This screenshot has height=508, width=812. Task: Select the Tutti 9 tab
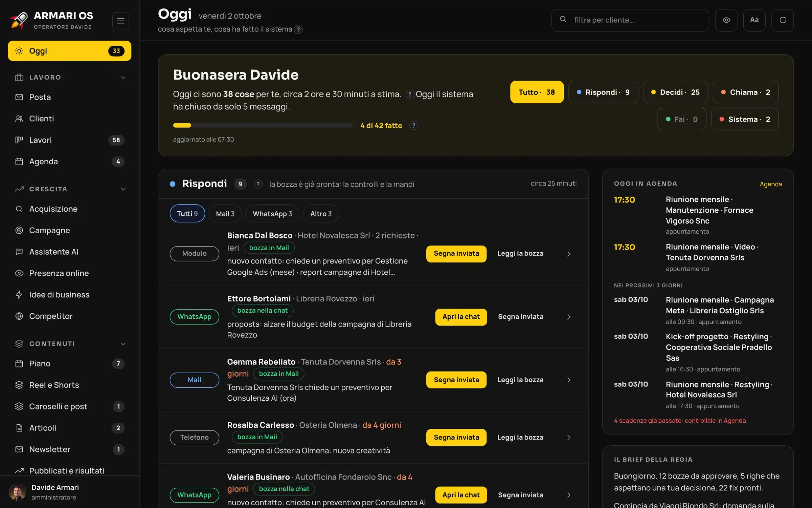(x=187, y=213)
